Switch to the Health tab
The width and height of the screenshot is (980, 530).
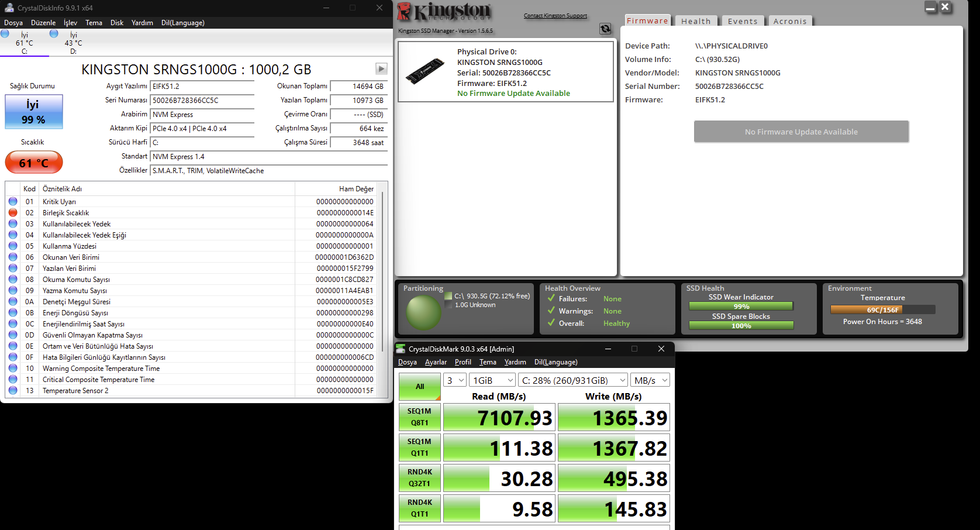pyautogui.click(x=696, y=21)
